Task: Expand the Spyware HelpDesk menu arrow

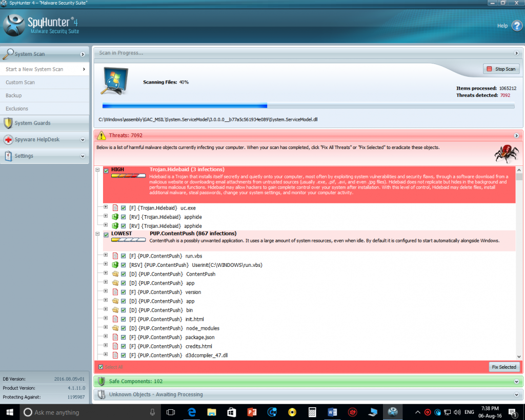Action: [83, 140]
